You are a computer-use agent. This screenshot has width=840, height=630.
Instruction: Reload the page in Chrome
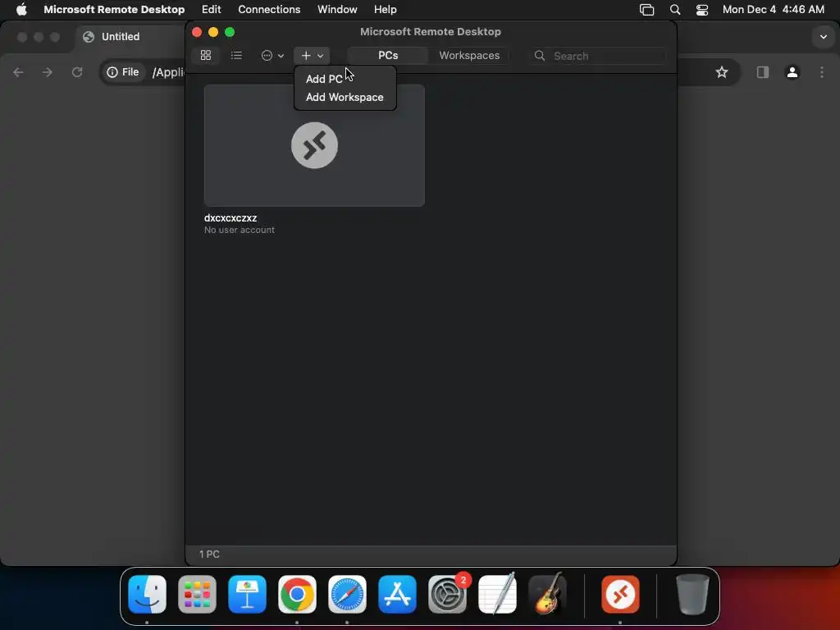77,72
